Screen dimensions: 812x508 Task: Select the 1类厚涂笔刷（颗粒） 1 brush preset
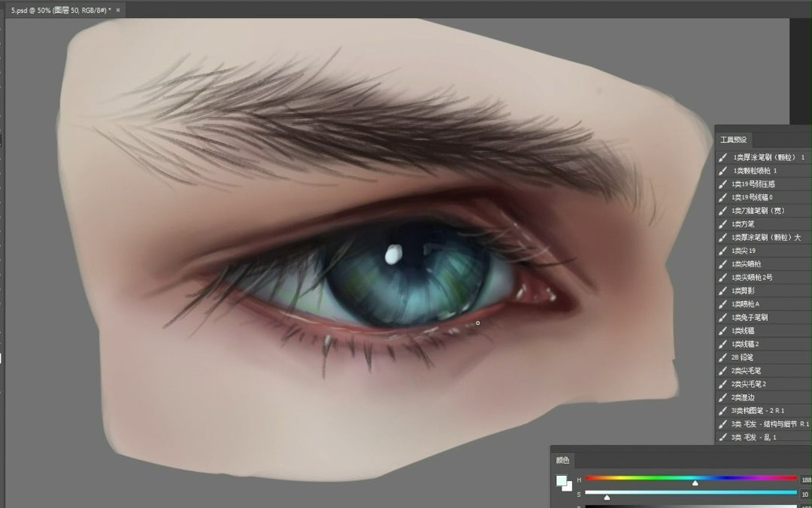point(764,157)
